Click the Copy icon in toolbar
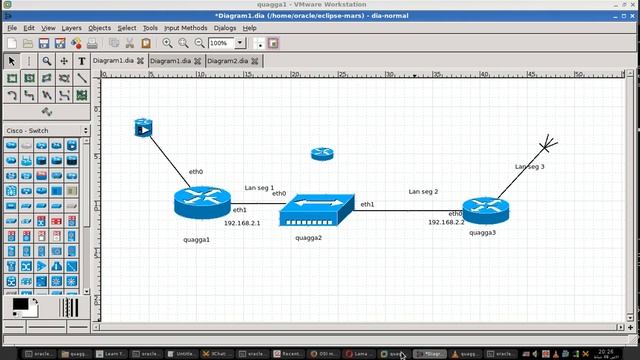Screen dimensions: 640x360 114,43
